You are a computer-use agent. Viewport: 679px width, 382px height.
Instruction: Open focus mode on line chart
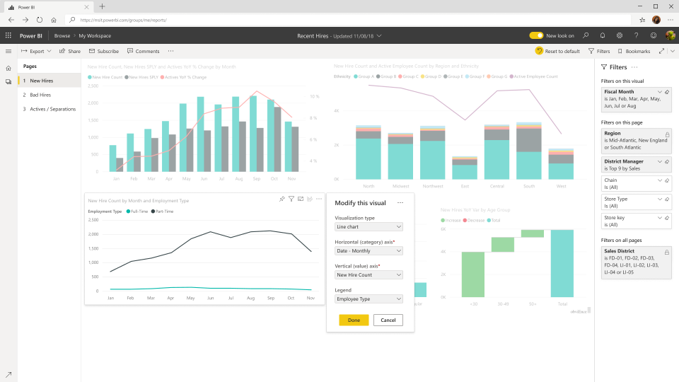pyautogui.click(x=301, y=199)
